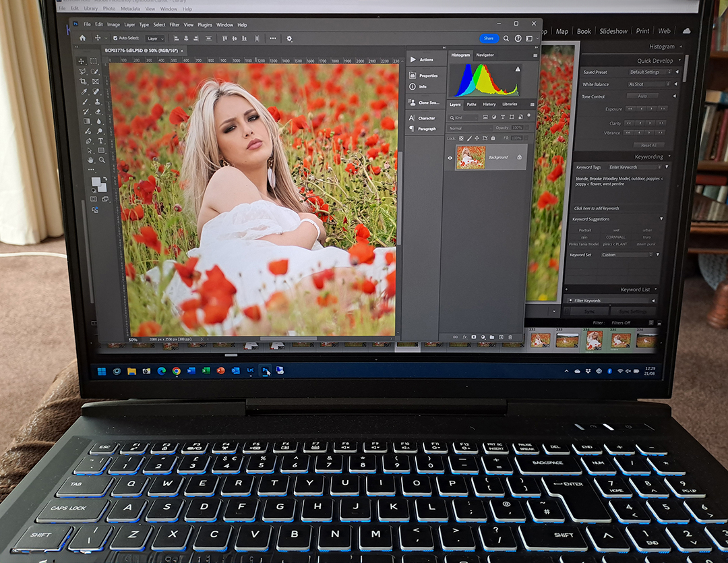
Task: Open the Filter menu in Photoshop
Action: [x=175, y=25]
